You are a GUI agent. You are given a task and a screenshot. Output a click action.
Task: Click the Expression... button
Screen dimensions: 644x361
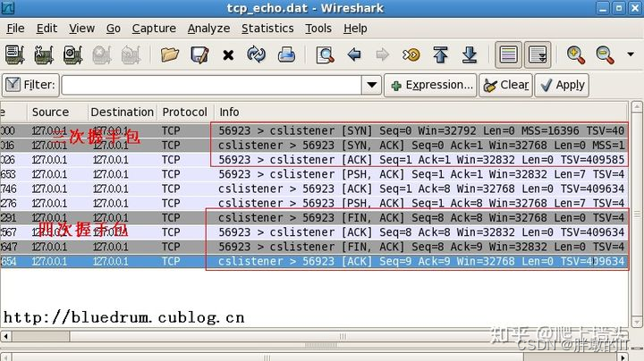430,85
